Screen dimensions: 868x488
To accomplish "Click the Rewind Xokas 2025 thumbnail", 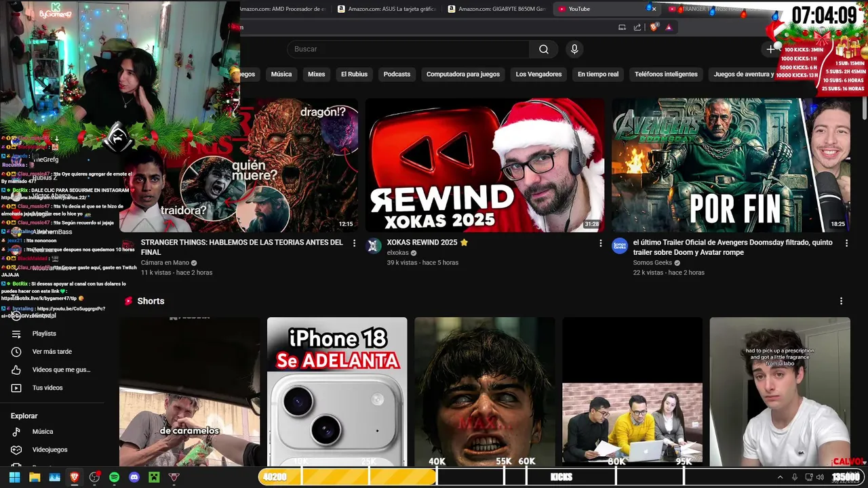I will click(x=485, y=165).
